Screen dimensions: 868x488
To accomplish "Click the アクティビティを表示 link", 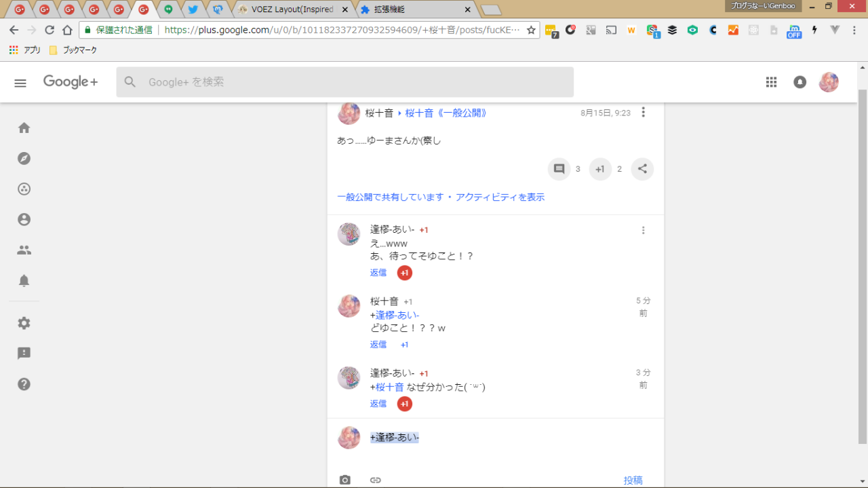I will coord(500,198).
